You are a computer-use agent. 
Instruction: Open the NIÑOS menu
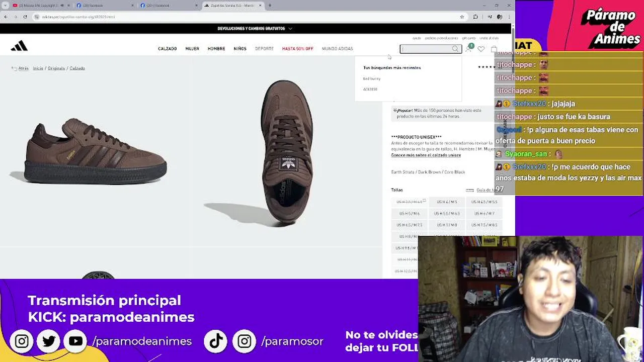tap(240, 49)
